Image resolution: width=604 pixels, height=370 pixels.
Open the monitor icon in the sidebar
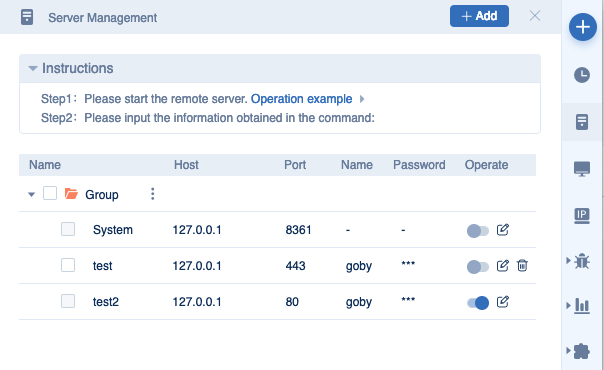tap(582, 169)
